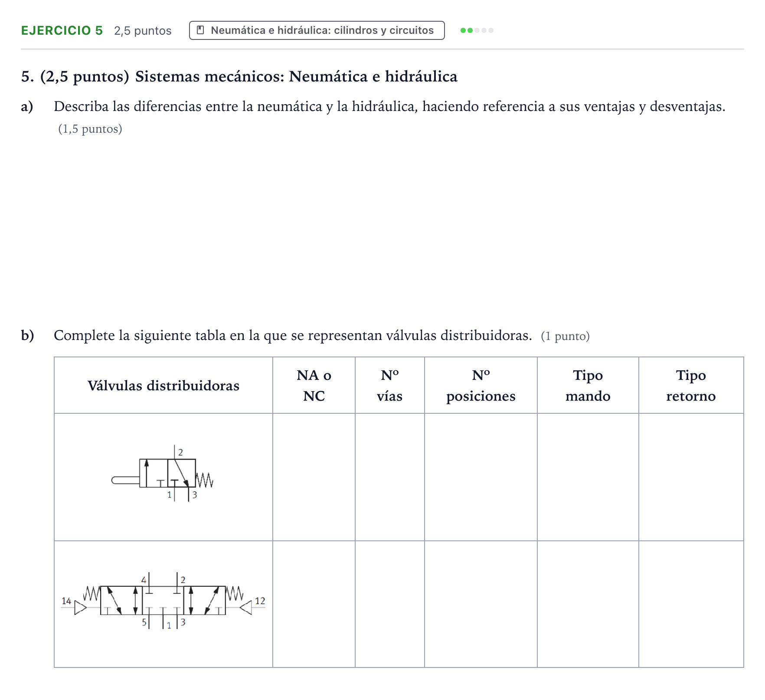Viewport: 765px width, 700px height.
Task: Click the empty Nº vías cell for the second valve
Action: [390, 604]
